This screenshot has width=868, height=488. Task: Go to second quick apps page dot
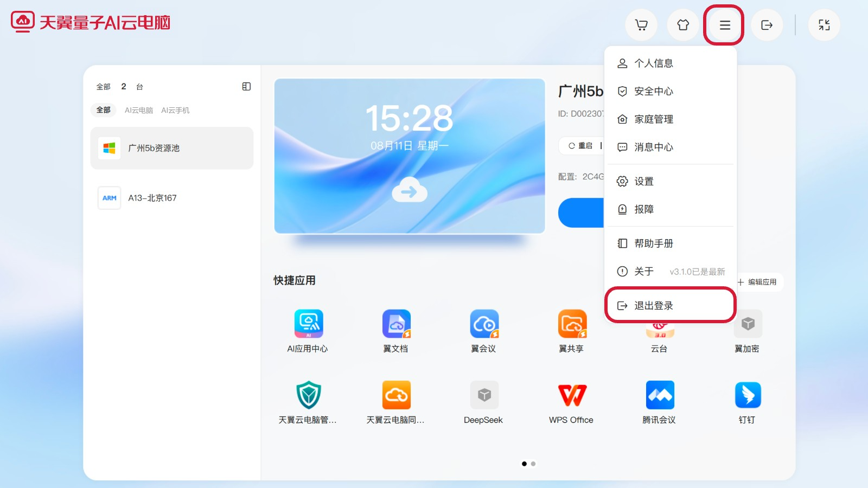(533, 464)
